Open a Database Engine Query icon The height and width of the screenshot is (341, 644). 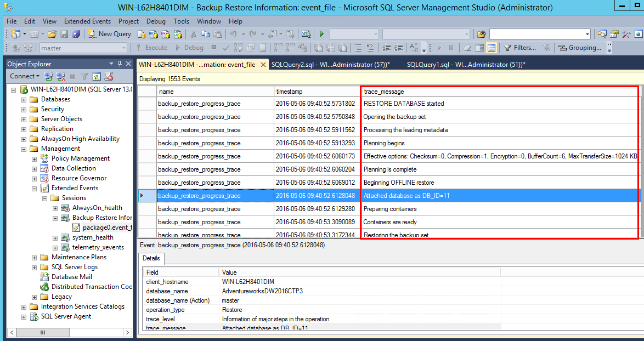142,34
